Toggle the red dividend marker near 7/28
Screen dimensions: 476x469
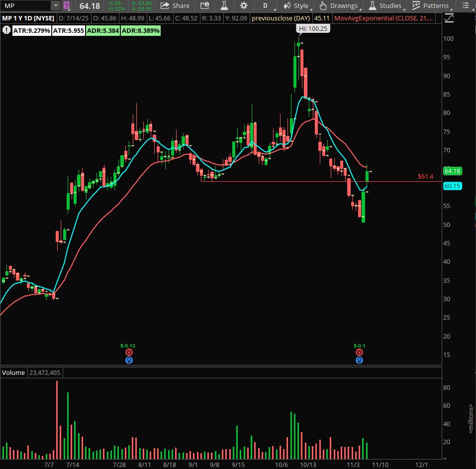129,352
